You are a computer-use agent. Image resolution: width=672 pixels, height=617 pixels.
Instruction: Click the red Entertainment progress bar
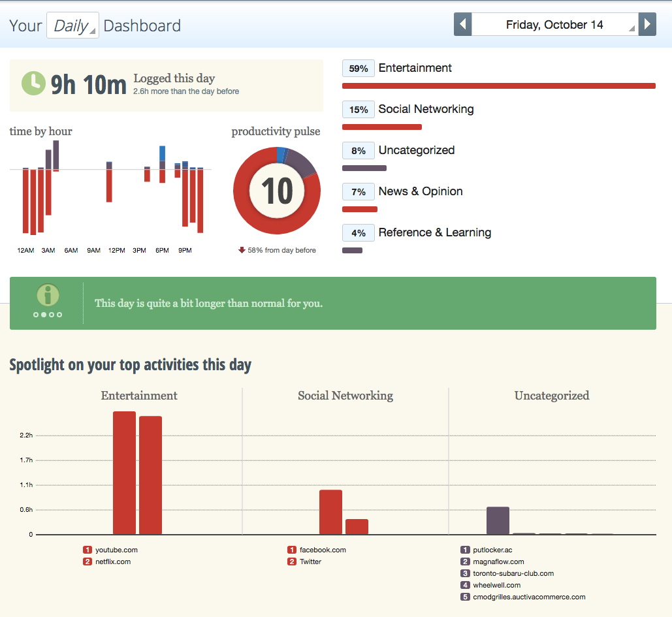(499, 86)
